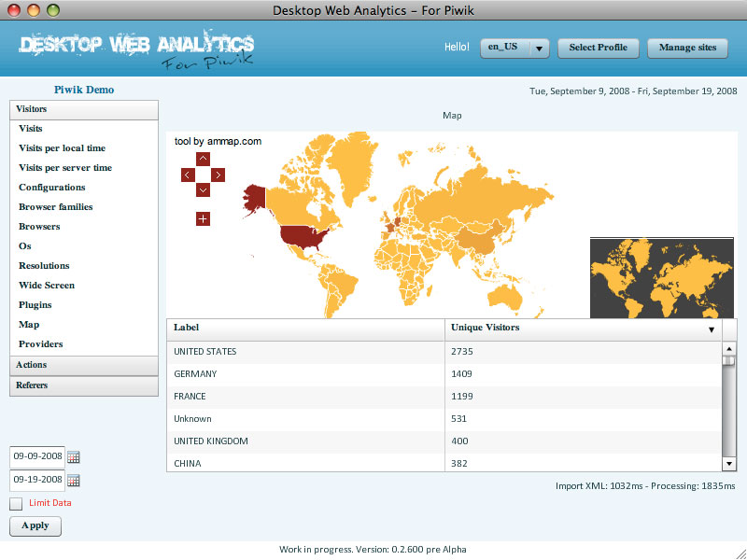Pan the map up with arrow
747x560 pixels.
pyautogui.click(x=203, y=159)
